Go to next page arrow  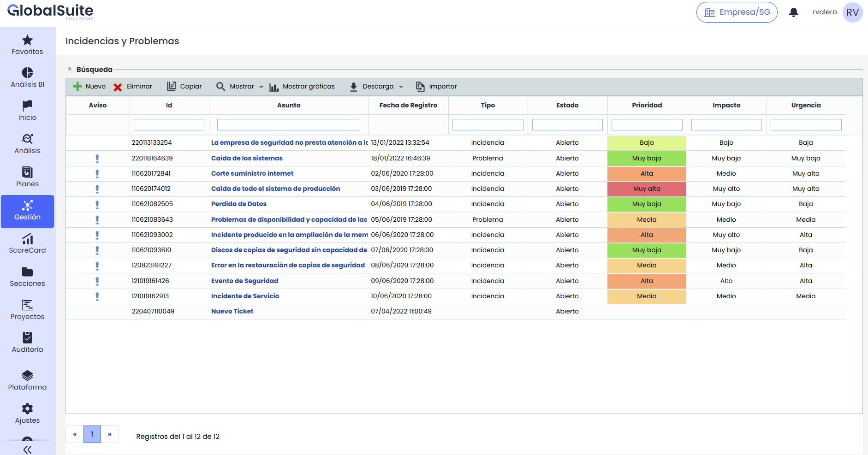pos(110,434)
